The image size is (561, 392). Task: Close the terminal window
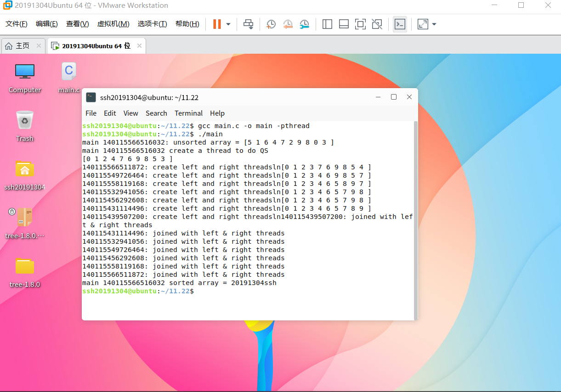click(409, 97)
